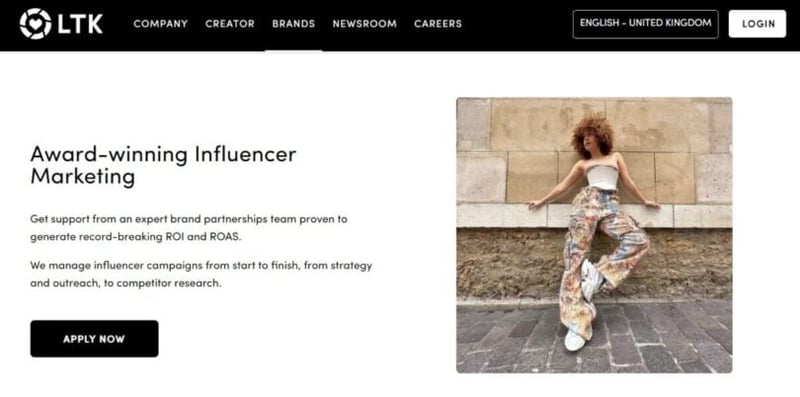Click the LTK wordmark text in header
This screenshot has height=397, width=800.
(80, 23)
